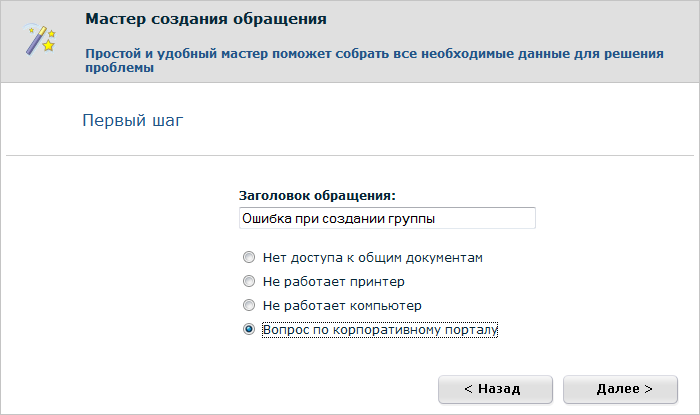Click the blue wizard description subtitle text
The image size is (700, 415).
pyautogui.click(x=370, y=58)
